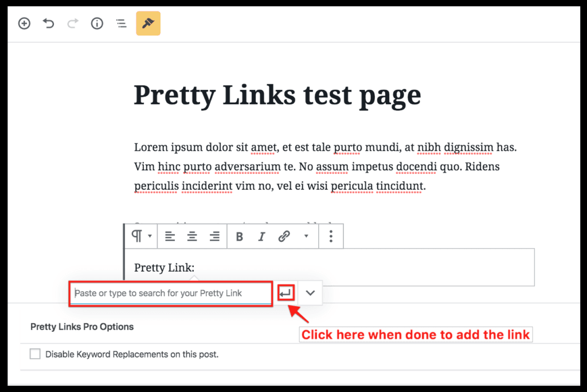Click the chain link icon
This screenshot has height=392, width=587.
(x=284, y=236)
